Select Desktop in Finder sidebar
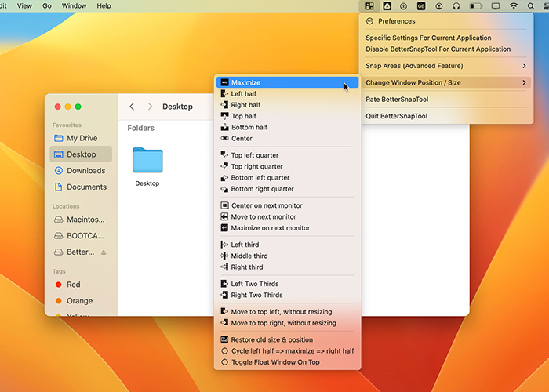Screen dimensions: 549x392 point(81,154)
